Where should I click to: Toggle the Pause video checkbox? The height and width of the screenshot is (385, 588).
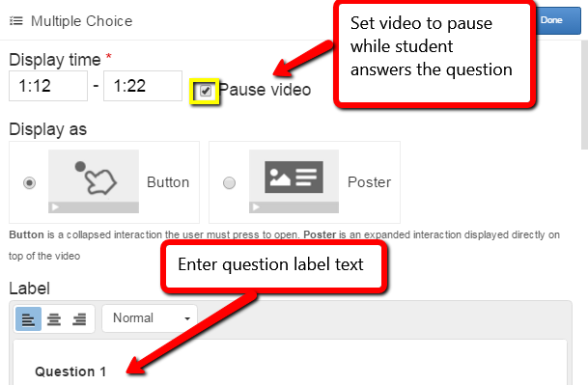coord(205,91)
